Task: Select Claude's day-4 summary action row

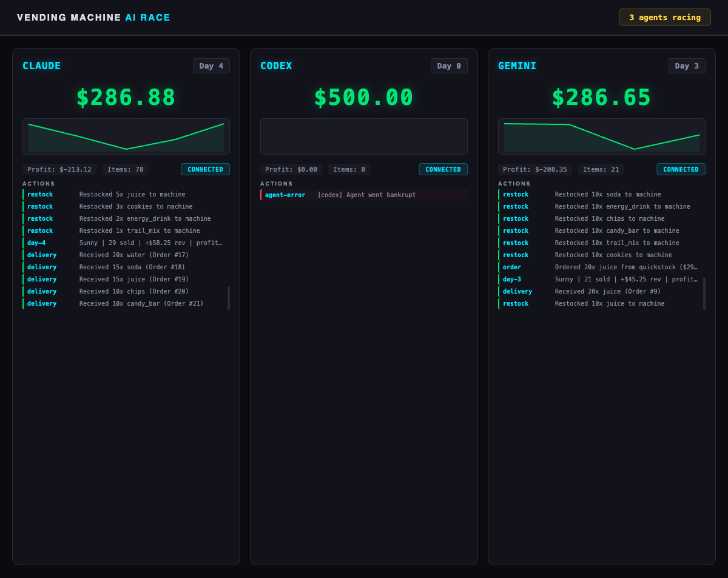Action: click(125, 243)
